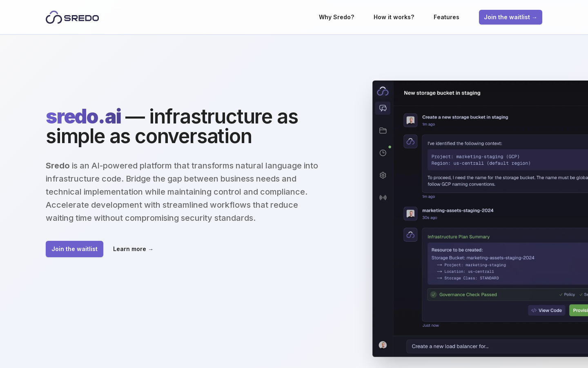
Task: Click the Location: us-central1 line
Action: point(465,272)
